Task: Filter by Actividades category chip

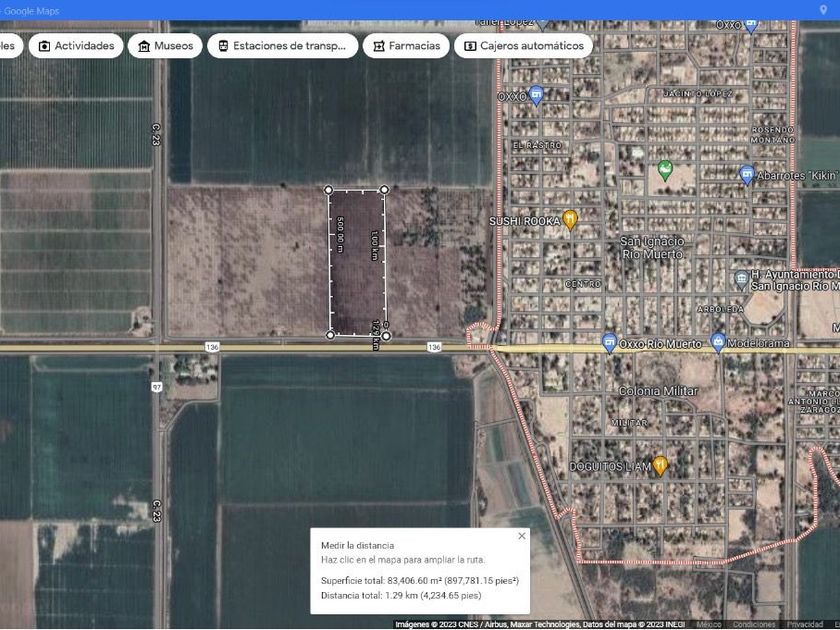Action: [x=77, y=46]
